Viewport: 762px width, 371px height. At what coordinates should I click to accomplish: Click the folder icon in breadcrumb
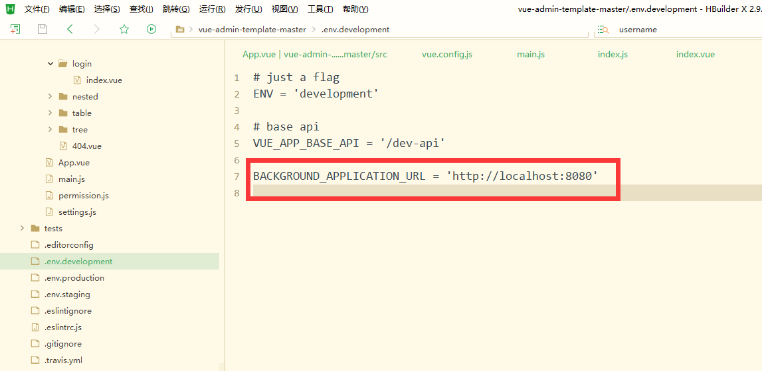point(180,29)
